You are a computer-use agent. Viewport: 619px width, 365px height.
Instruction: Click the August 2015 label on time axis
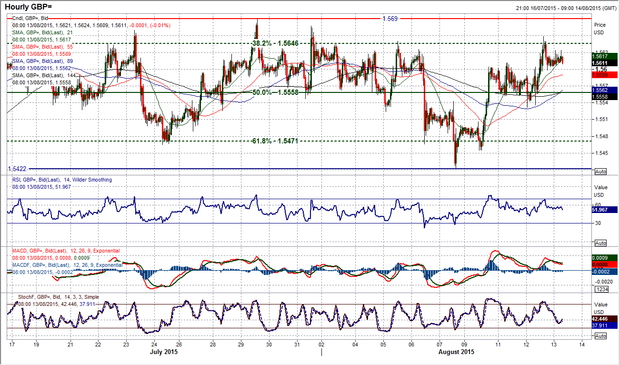click(x=456, y=352)
